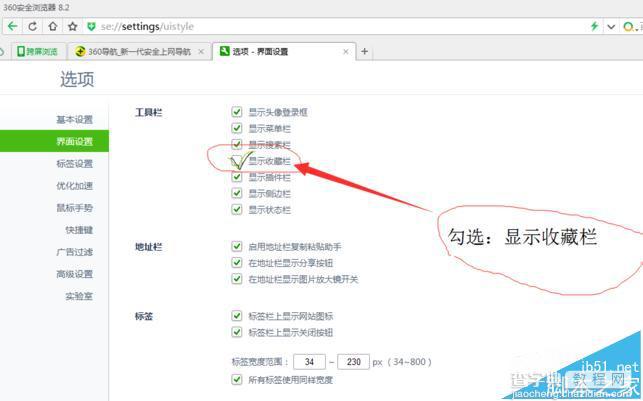Click the green security shield icon

tap(91, 27)
